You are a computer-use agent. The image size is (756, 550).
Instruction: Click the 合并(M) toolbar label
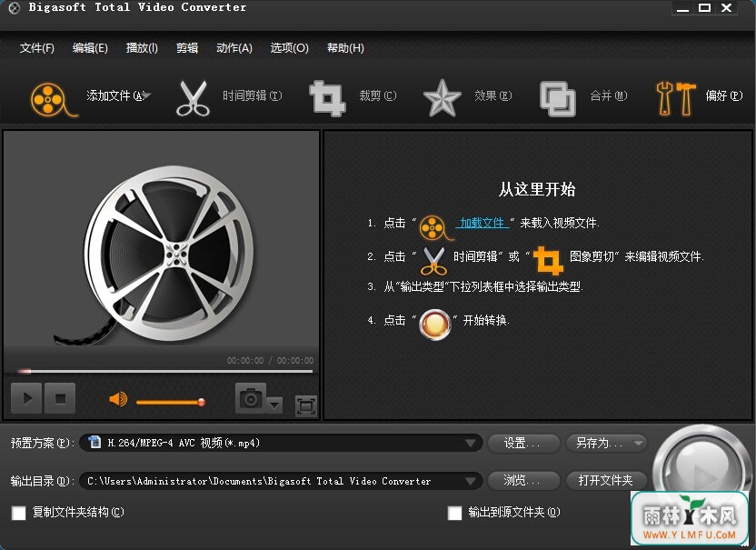(x=609, y=95)
